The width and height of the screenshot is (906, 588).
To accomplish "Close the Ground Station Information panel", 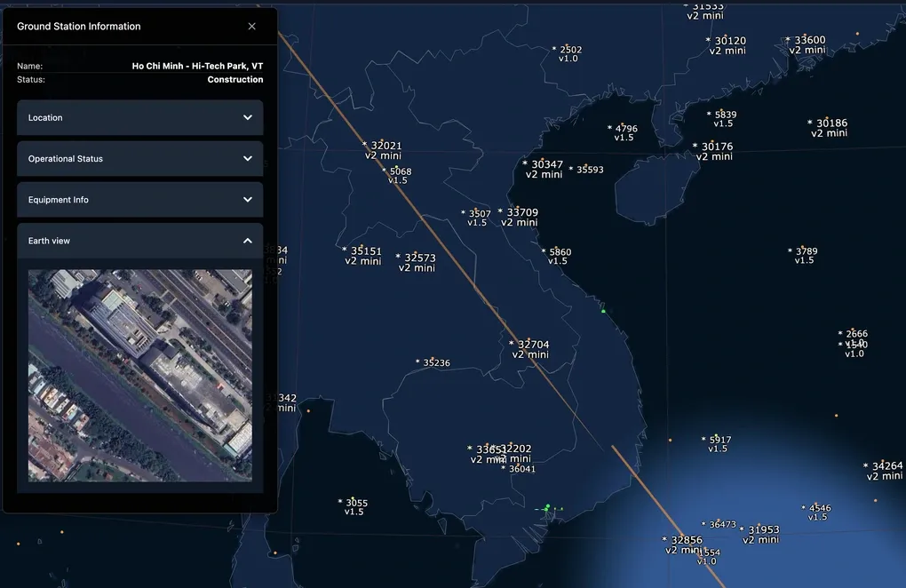I will [x=252, y=27].
